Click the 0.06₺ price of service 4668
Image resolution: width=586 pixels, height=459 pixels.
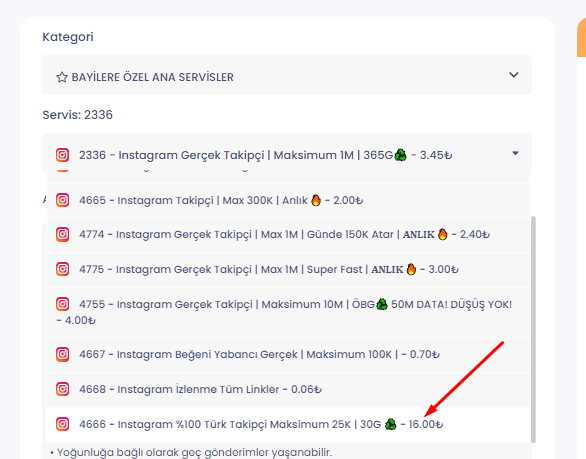click(306, 389)
